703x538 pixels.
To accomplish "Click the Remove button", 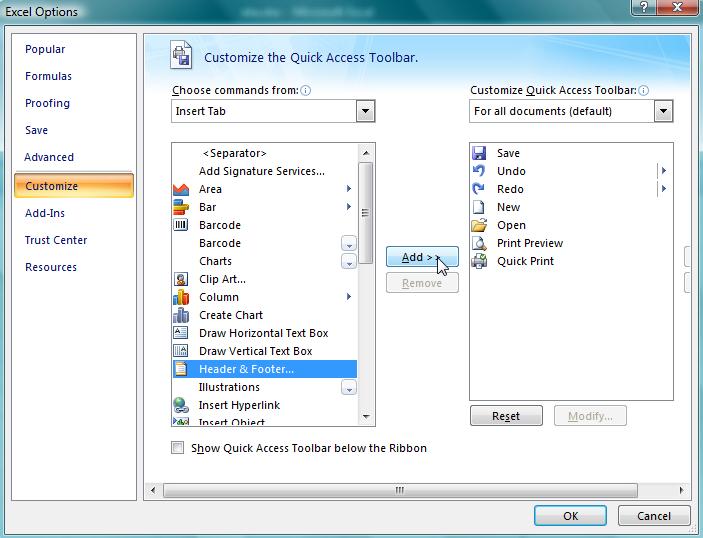I will click(422, 283).
